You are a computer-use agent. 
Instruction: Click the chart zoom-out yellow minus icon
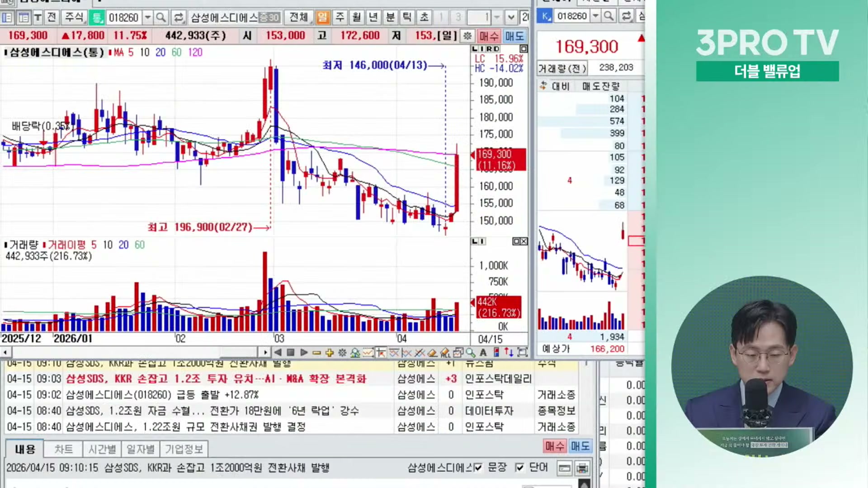point(316,352)
